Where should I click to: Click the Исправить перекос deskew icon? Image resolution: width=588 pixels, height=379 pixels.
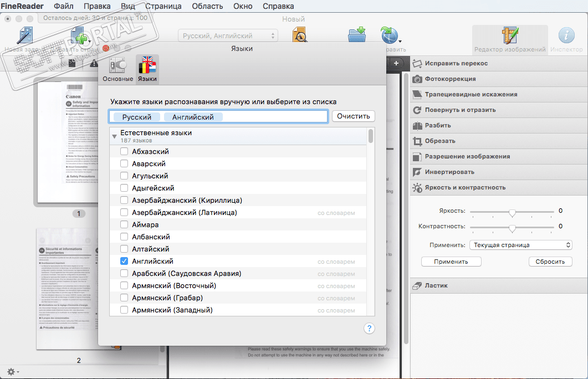coord(417,63)
